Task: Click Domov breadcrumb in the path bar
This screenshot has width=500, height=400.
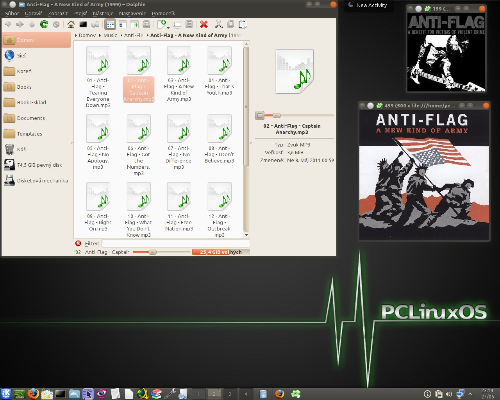Action: pyautogui.click(x=87, y=35)
